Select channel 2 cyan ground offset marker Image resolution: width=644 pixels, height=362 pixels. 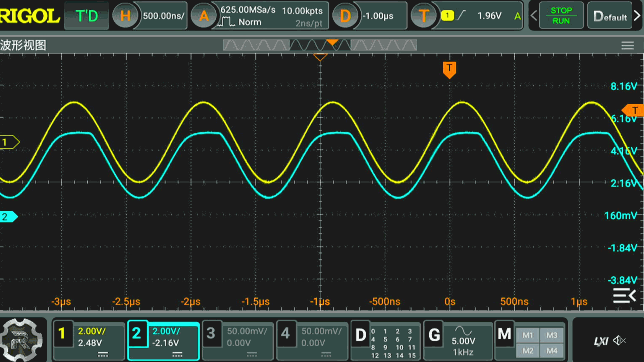coord(9,217)
